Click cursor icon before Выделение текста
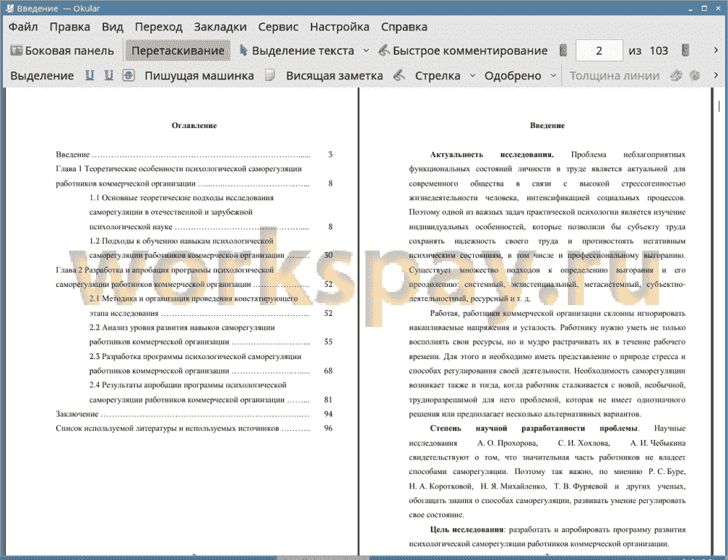The width and height of the screenshot is (728, 560). (243, 50)
